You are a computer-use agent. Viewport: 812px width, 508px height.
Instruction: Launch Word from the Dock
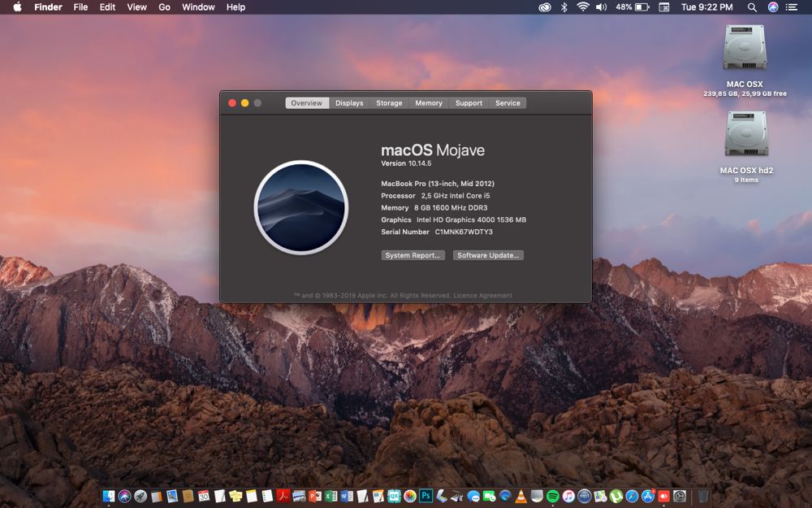(x=347, y=496)
